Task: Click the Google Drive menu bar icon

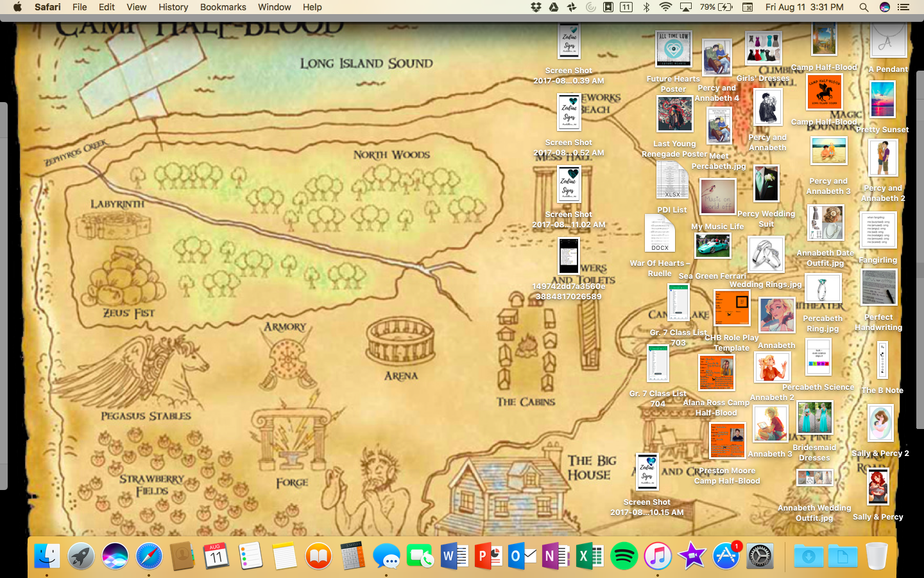Action: (x=553, y=7)
